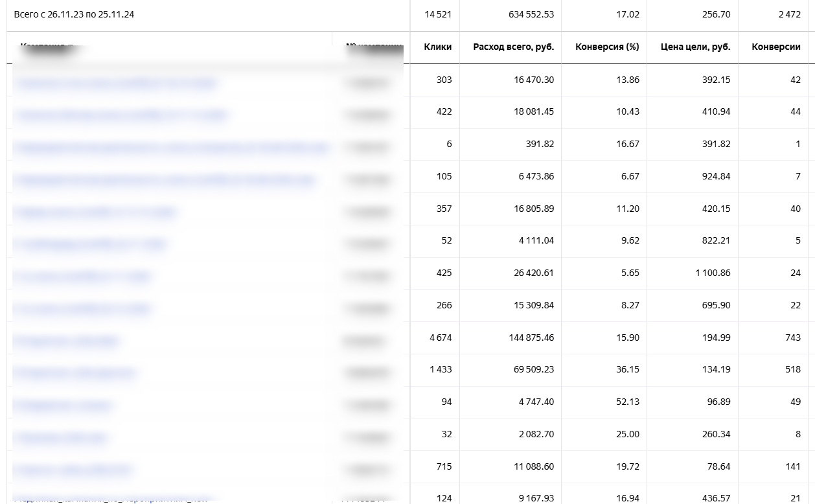Select conversion rate cell 52.13

628,402
